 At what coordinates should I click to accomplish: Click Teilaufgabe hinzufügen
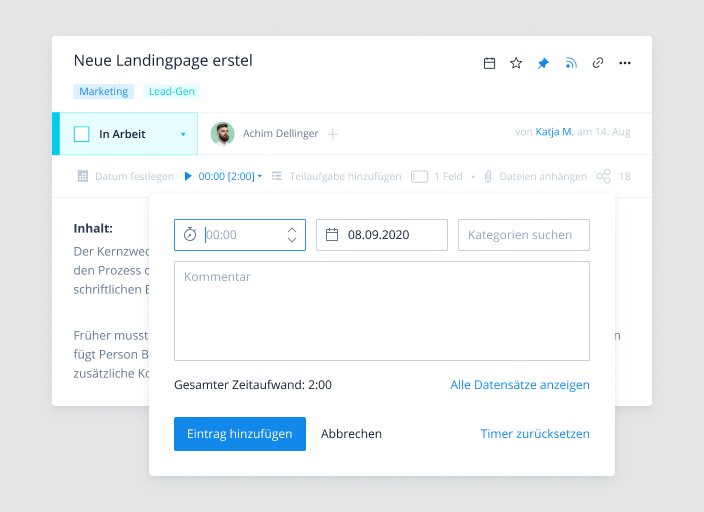pos(337,176)
